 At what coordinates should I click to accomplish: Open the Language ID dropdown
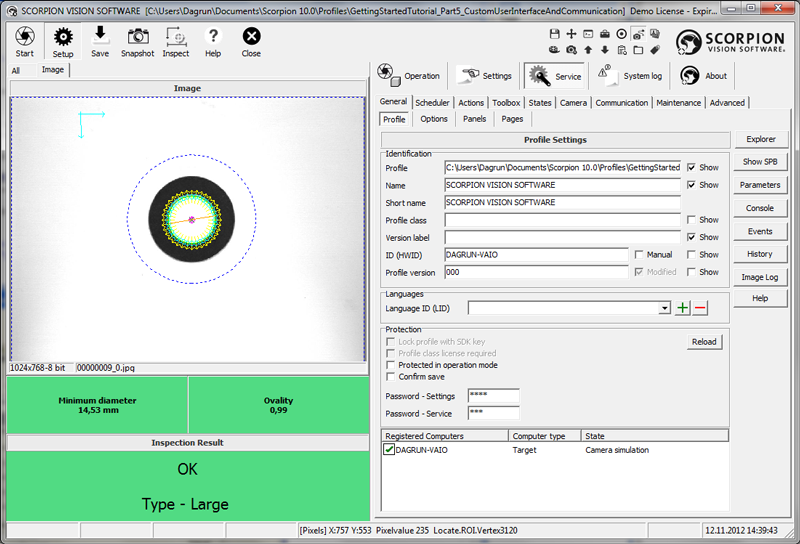click(664, 308)
